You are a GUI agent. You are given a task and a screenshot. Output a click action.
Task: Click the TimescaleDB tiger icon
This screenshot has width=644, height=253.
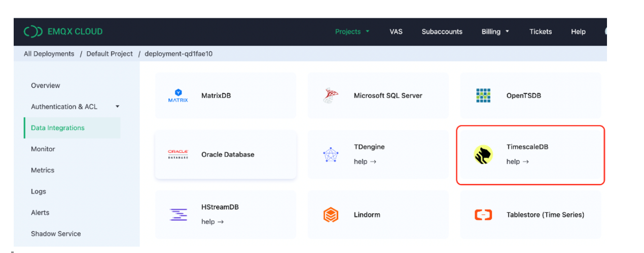point(483,154)
